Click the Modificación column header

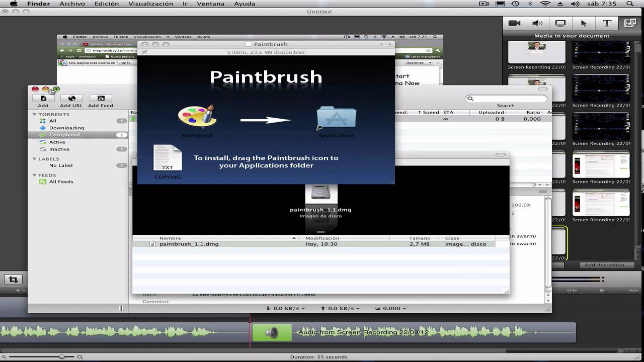(344, 238)
